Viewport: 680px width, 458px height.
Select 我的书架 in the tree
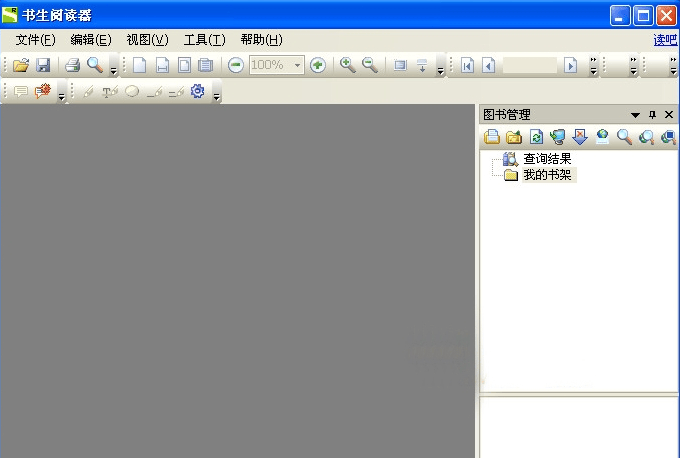(x=547, y=175)
